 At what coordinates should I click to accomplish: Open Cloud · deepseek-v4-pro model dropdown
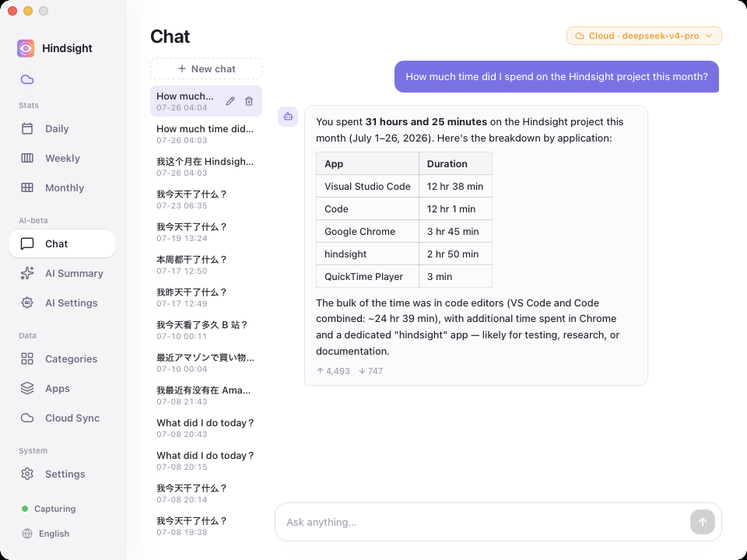644,36
